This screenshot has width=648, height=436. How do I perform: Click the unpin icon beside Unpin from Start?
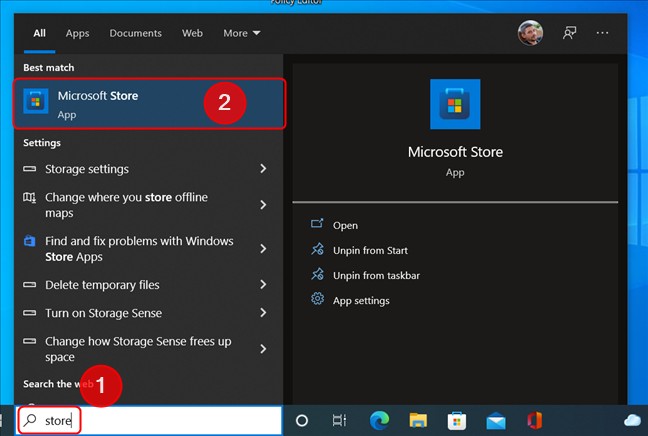click(317, 249)
